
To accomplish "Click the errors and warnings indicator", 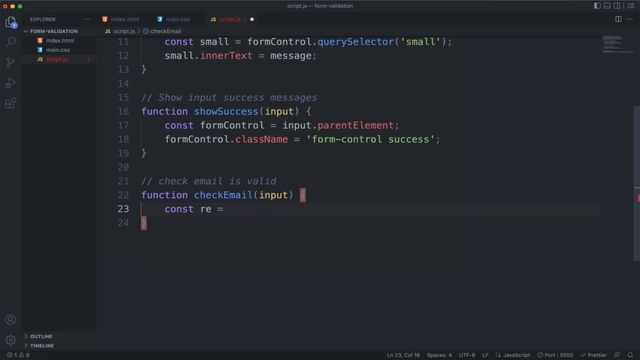I will 18,355.
